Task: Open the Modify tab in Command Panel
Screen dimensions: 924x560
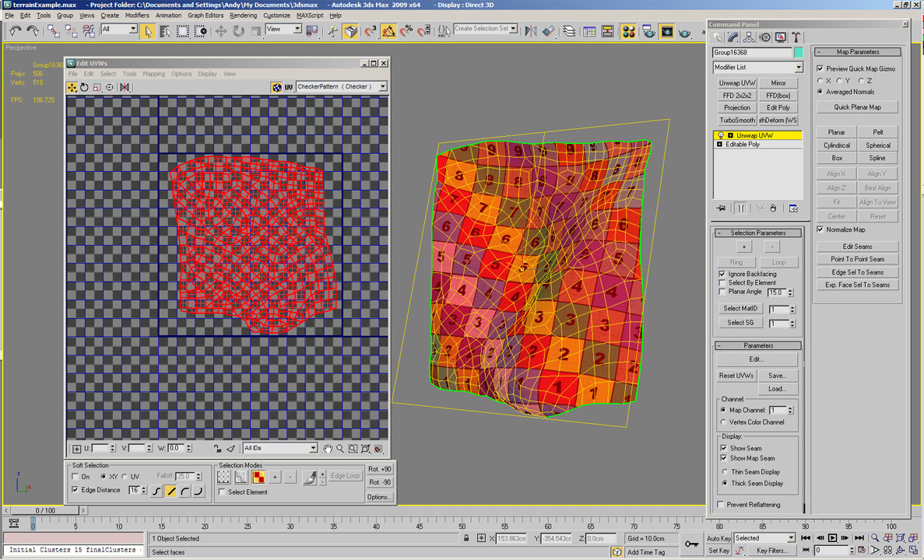Action: pyautogui.click(x=733, y=37)
